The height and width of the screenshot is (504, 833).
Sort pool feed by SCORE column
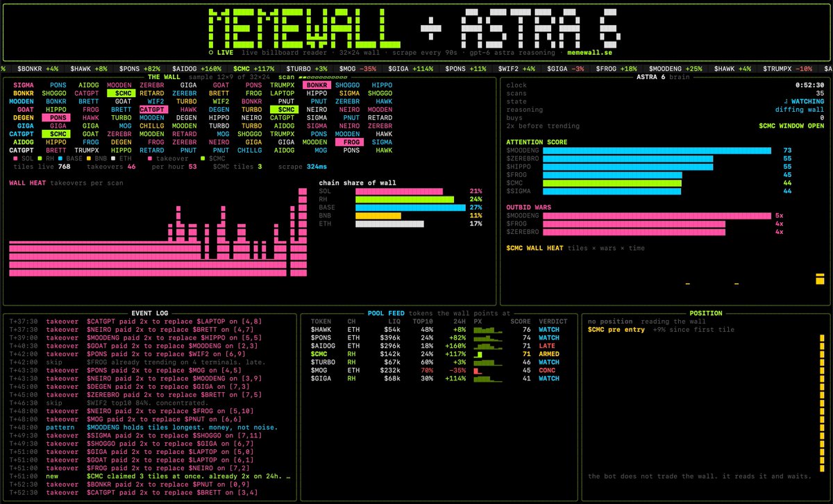(x=521, y=321)
